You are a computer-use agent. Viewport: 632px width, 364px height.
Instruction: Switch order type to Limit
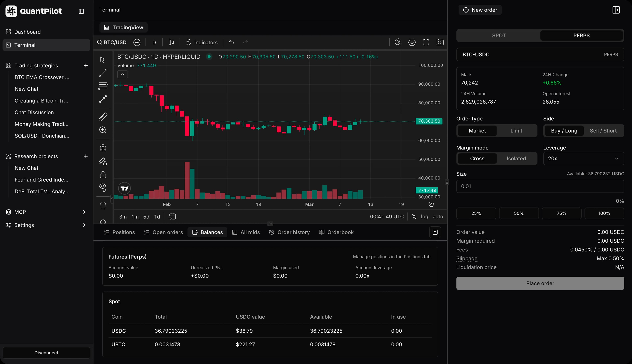tap(516, 130)
